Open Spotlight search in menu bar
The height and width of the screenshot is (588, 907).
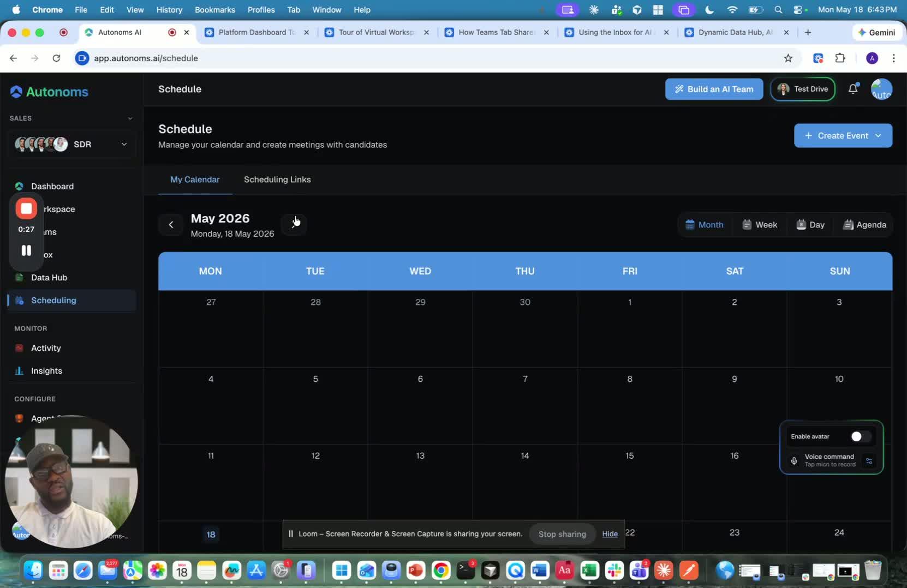778,10
